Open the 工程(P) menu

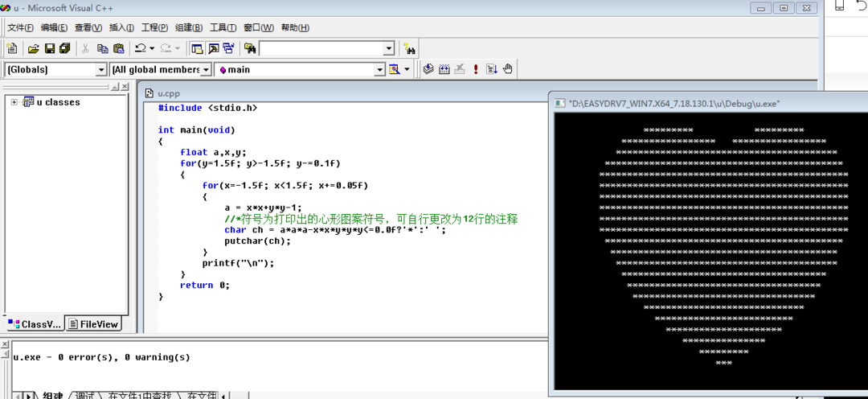click(155, 27)
